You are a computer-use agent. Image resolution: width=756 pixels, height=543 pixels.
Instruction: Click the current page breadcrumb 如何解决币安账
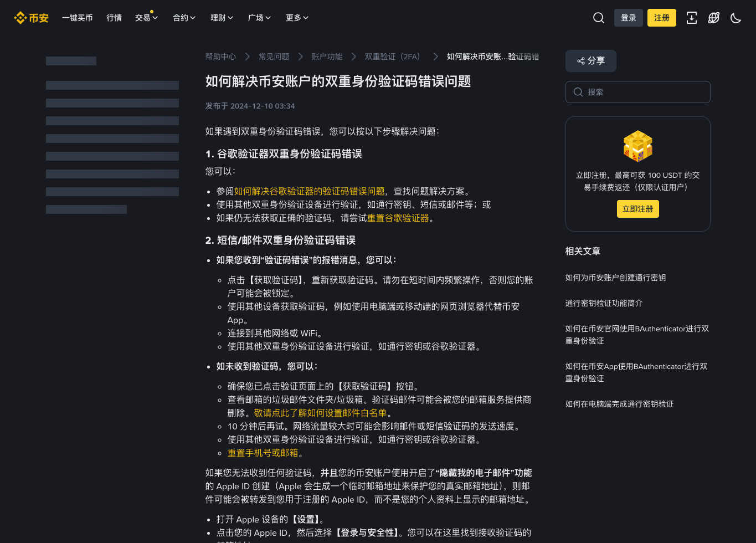pos(493,57)
